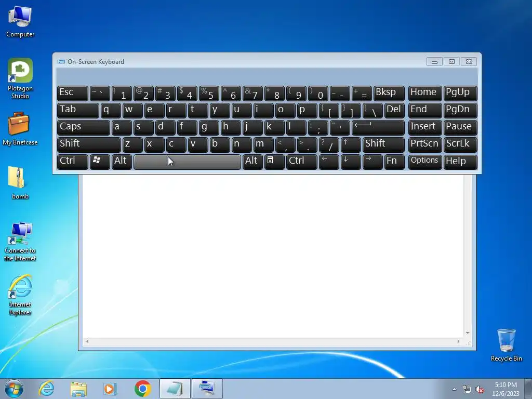Image resolution: width=532 pixels, height=399 pixels.
Task: Click the forward slash key
Action: click(x=329, y=145)
